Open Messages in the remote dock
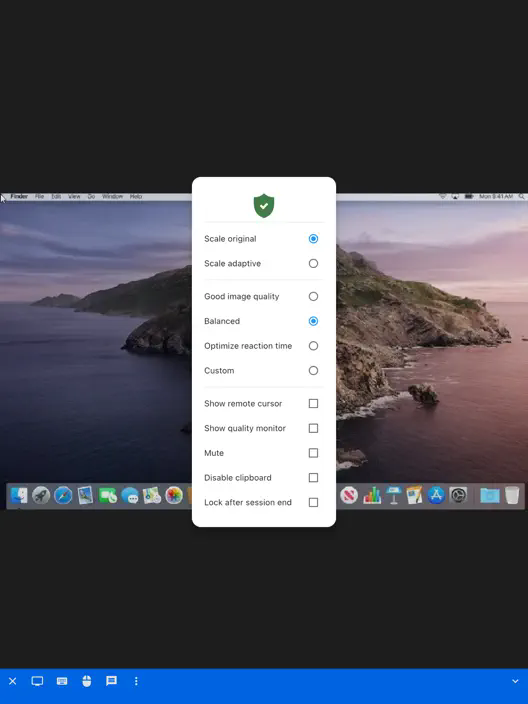The image size is (528, 704). click(130, 495)
